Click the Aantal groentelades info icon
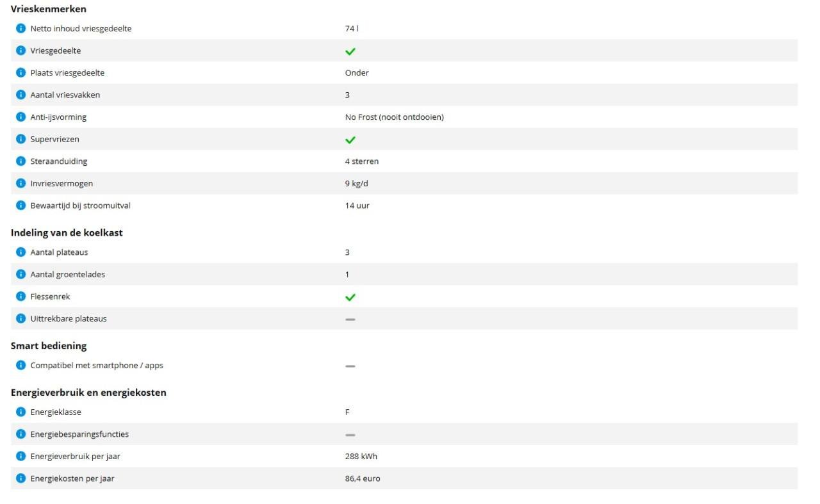Screen dimensions: 820x504 click(20, 275)
